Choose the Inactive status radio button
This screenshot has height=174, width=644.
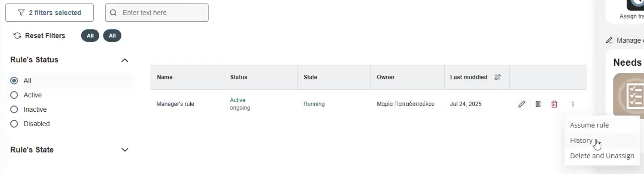click(x=14, y=109)
